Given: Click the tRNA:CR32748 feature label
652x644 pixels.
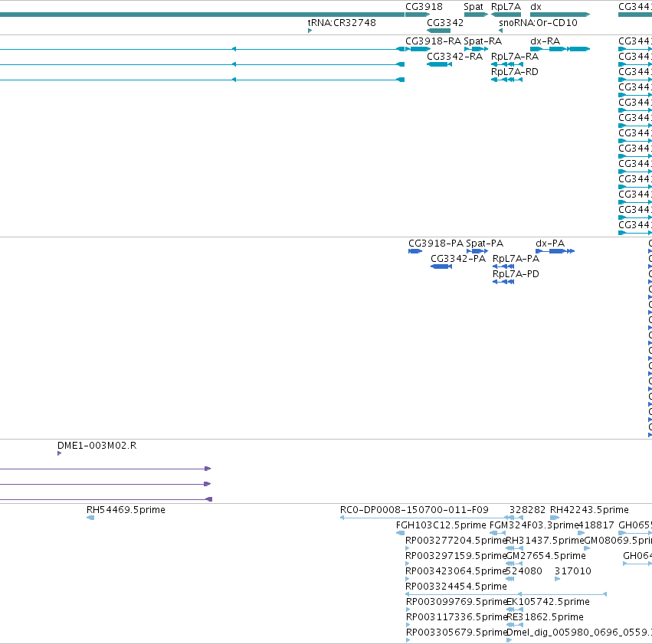Looking at the screenshot, I should coord(342,22).
